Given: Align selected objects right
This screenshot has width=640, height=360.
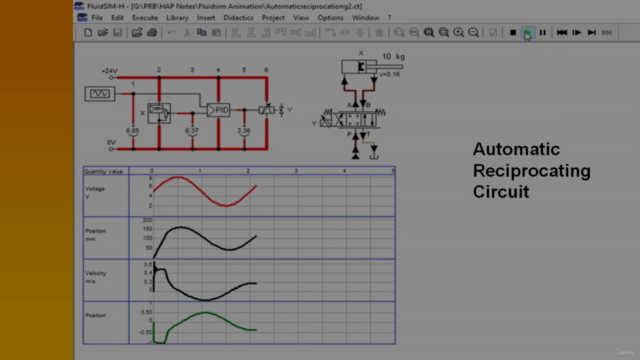Looking at the screenshot, I should coord(266,33).
